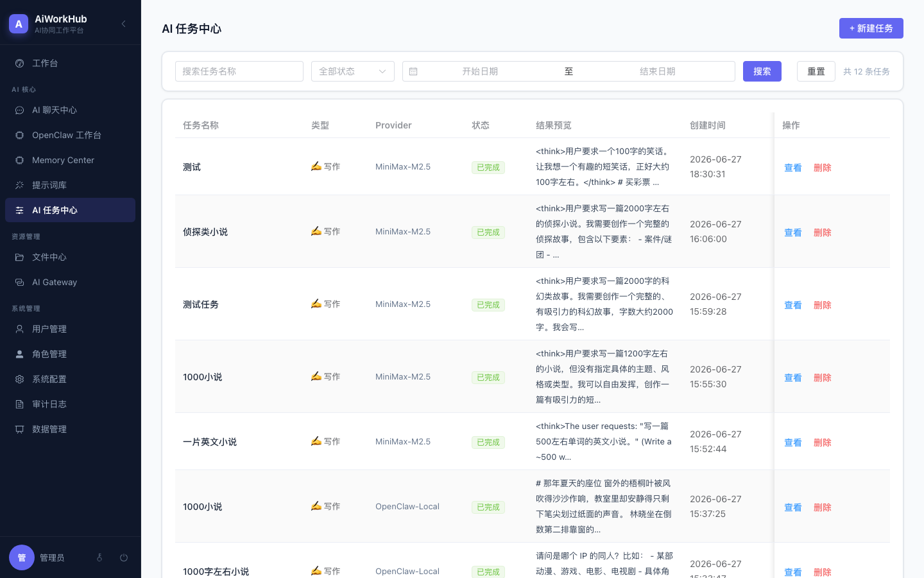This screenshot has height=578, width=924.
Task: Click the AiWorkHub logo icon
Action: tap(19, 24)
